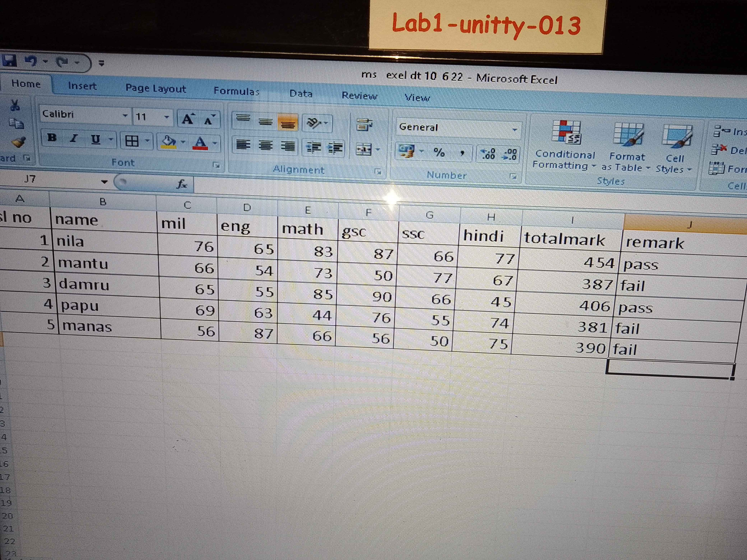
Task: Click the Increase Decimal icon
Action: (x=488, y=154)
